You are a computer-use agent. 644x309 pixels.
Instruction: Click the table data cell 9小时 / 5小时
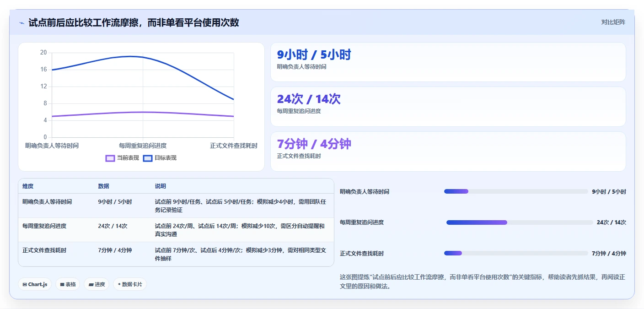pyautogui.click(x=115, y=202)
